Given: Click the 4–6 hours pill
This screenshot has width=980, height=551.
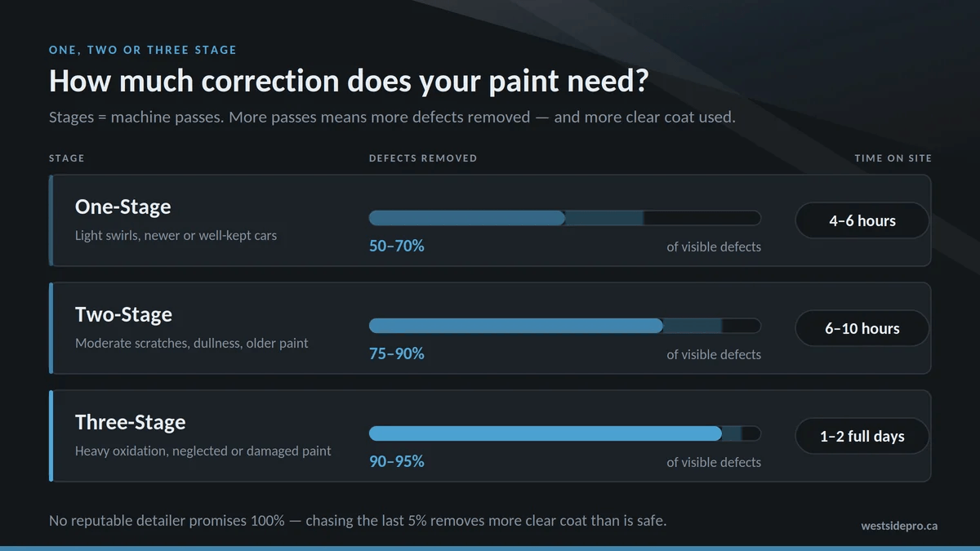Looking at the screenshot, I should tap(862, 220).
